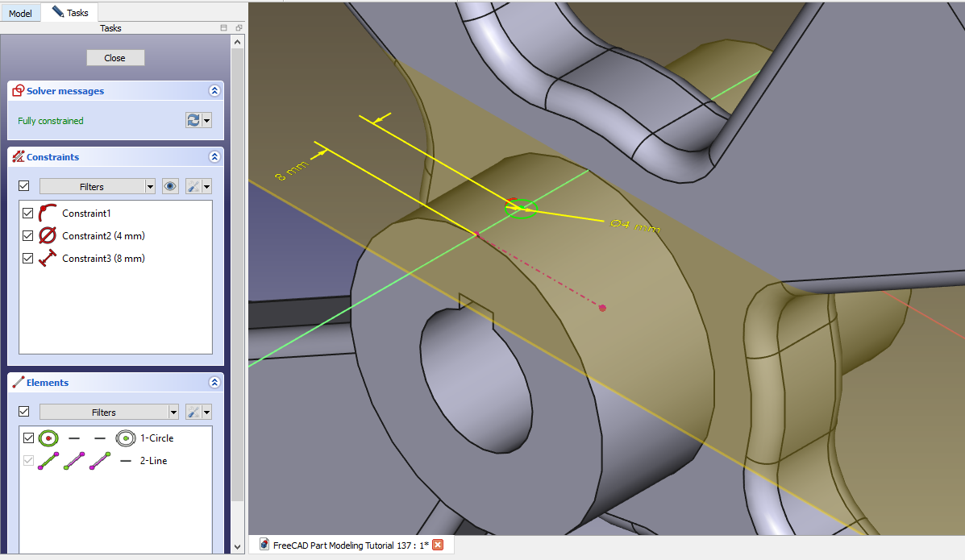Open the solver update options dropdown arrow
The image size is (965, 560).
(x=206, y=121)
